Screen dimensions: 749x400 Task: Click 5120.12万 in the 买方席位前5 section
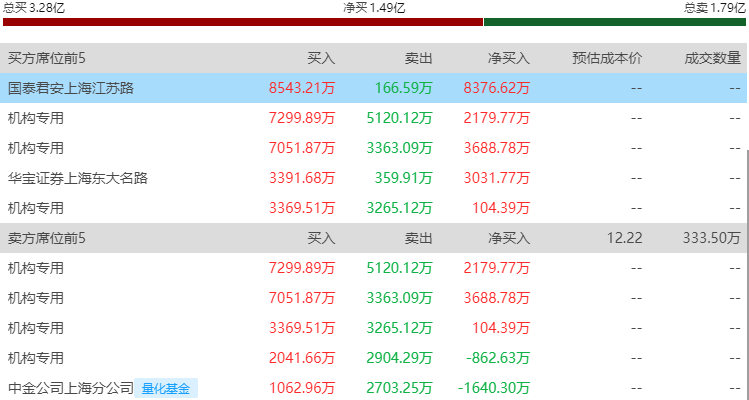pyautogui.click(x=399, y=118)
